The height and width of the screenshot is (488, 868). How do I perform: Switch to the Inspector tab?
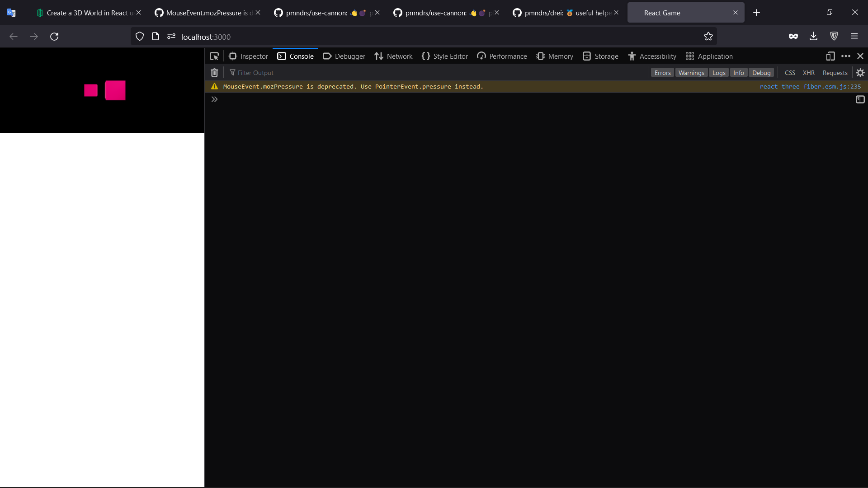(248, 56)
